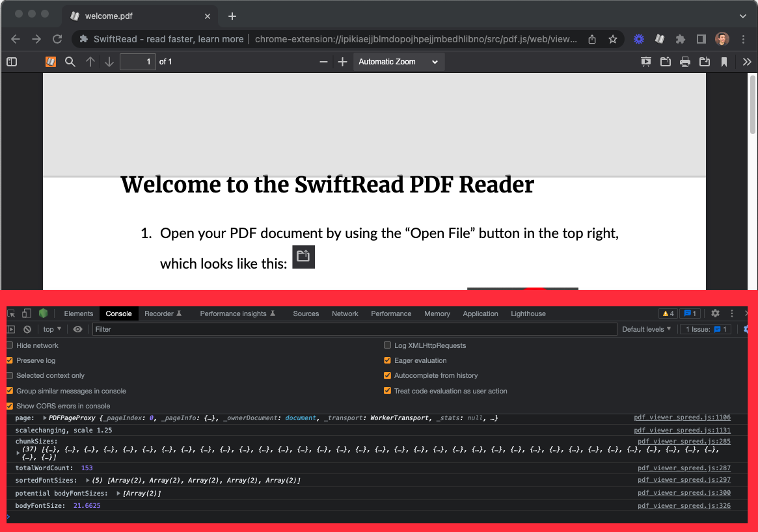Reload the browser page

(57, 39)
